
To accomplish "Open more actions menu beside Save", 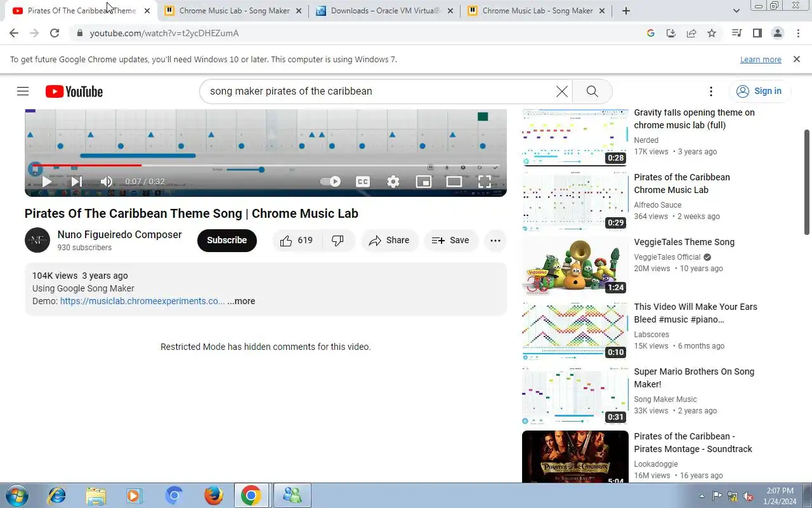I will pyautogui.click(x=495, y=241).
